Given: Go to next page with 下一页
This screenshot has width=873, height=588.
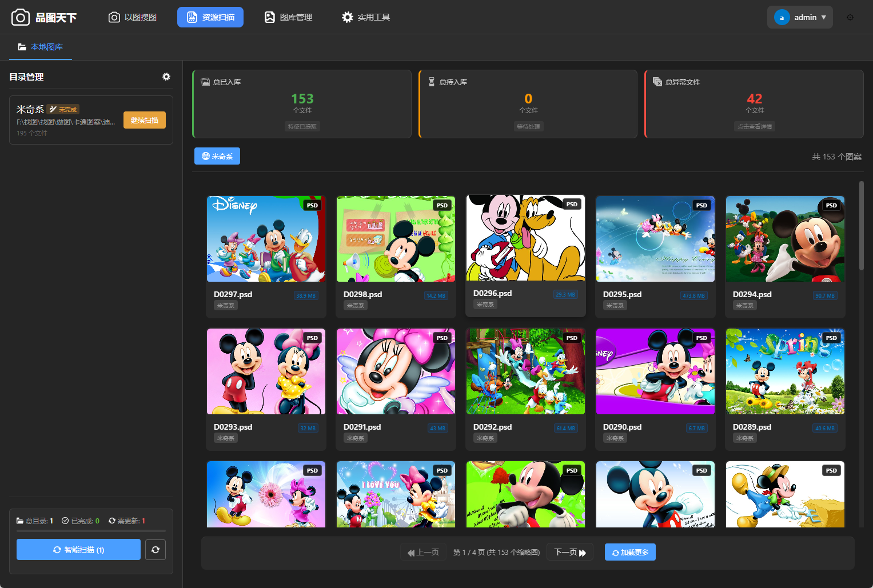Looking at the screenshot, I should tap(569, 552).
